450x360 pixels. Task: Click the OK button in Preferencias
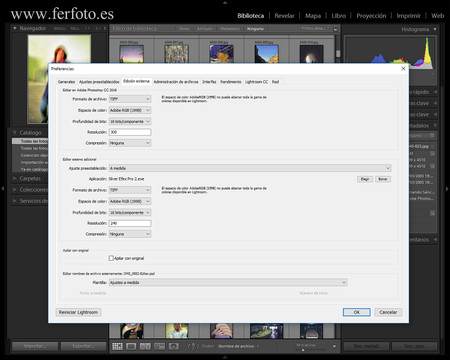coord(357,312)
